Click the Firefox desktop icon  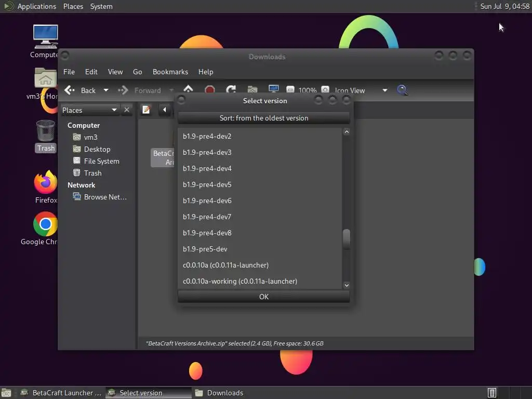[46, 182]
